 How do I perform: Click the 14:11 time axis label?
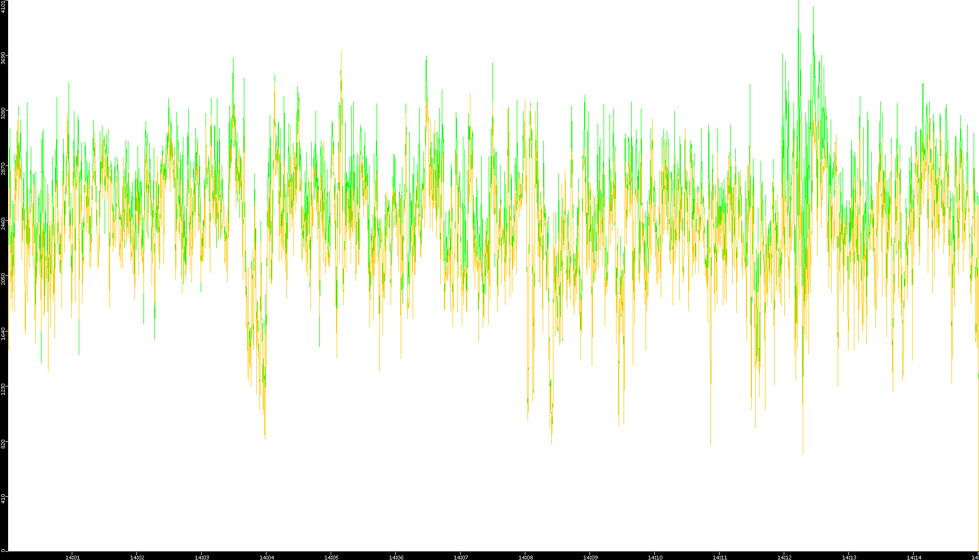point(720,557)
